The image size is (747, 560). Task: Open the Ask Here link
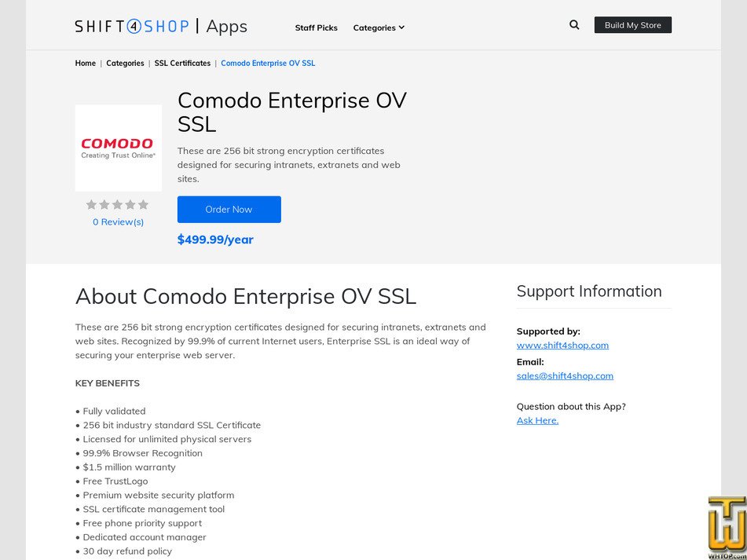click(536, 420)
